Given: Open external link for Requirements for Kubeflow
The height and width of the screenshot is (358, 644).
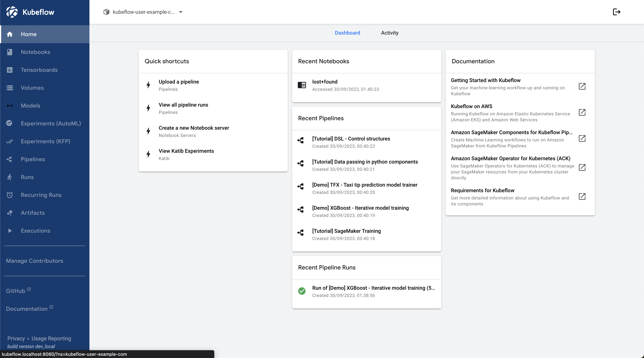Looking at the screenshot, I should 582,196.
